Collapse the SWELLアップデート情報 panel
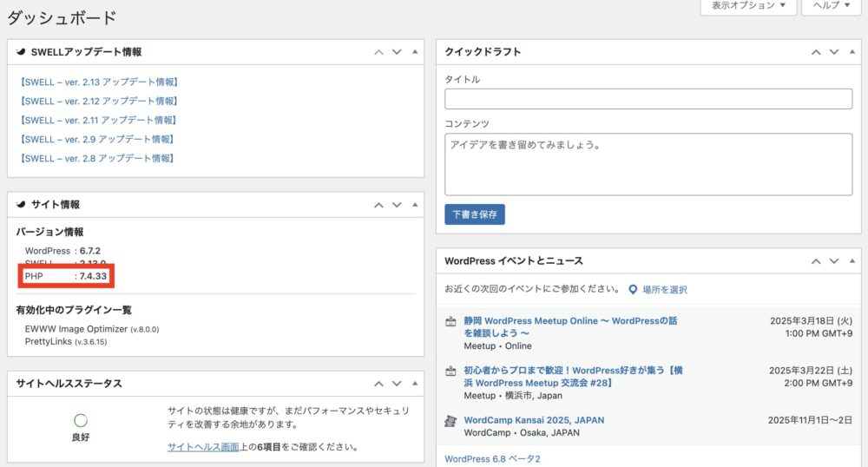Viewport: 868px width, 467px height. [415, 52]
